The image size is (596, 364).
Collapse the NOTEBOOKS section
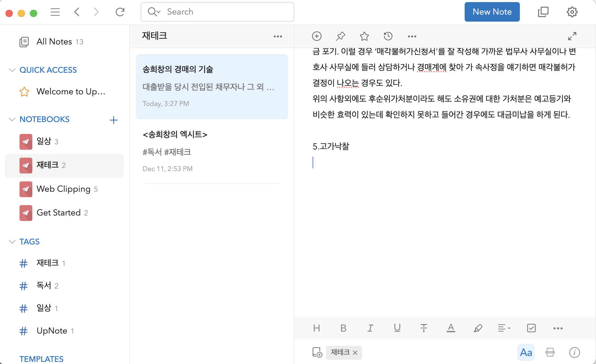coord(12,119)
